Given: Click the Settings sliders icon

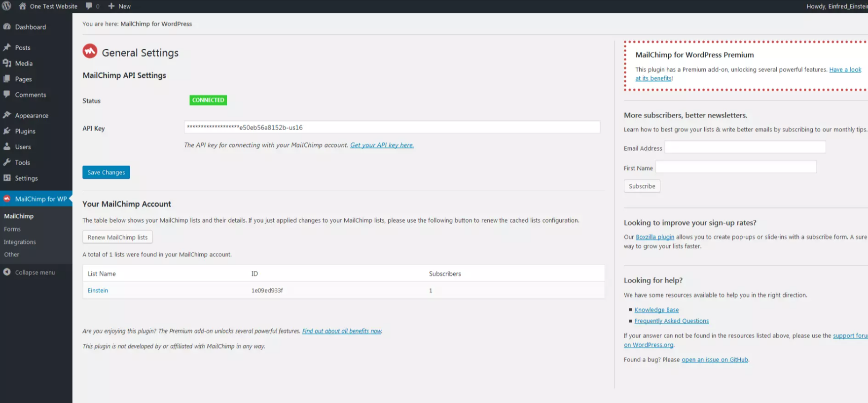Looking at the screenshot, I should (7, 178).
